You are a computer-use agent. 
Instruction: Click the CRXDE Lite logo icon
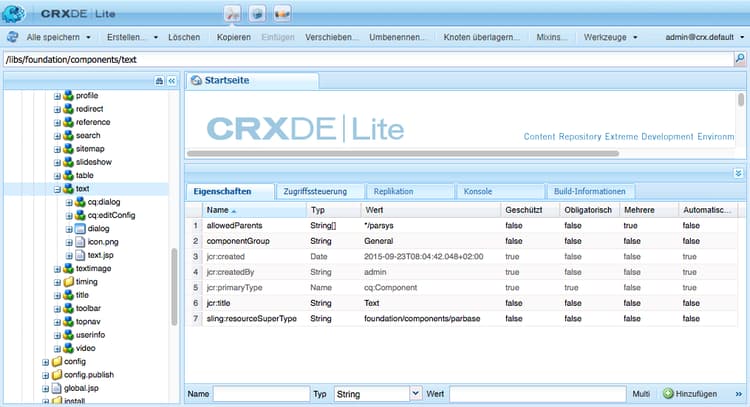click(13, 13)
